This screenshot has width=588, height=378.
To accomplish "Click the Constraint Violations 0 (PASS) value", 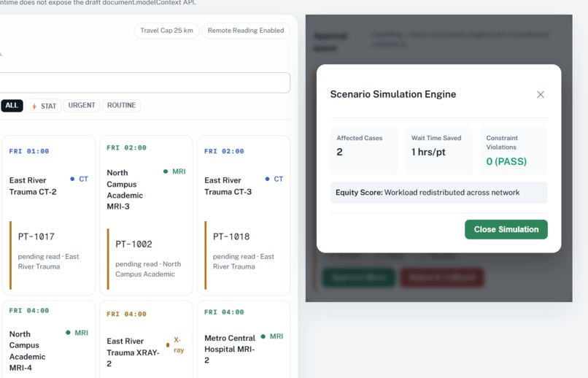I will pos(506,161).
